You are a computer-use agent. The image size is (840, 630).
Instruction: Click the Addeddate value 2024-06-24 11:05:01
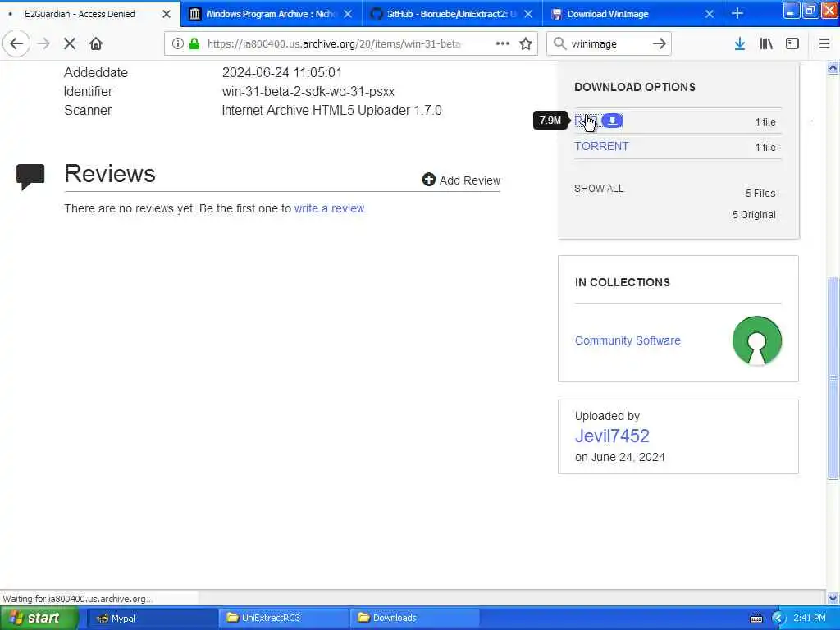[x=282, y=72]
